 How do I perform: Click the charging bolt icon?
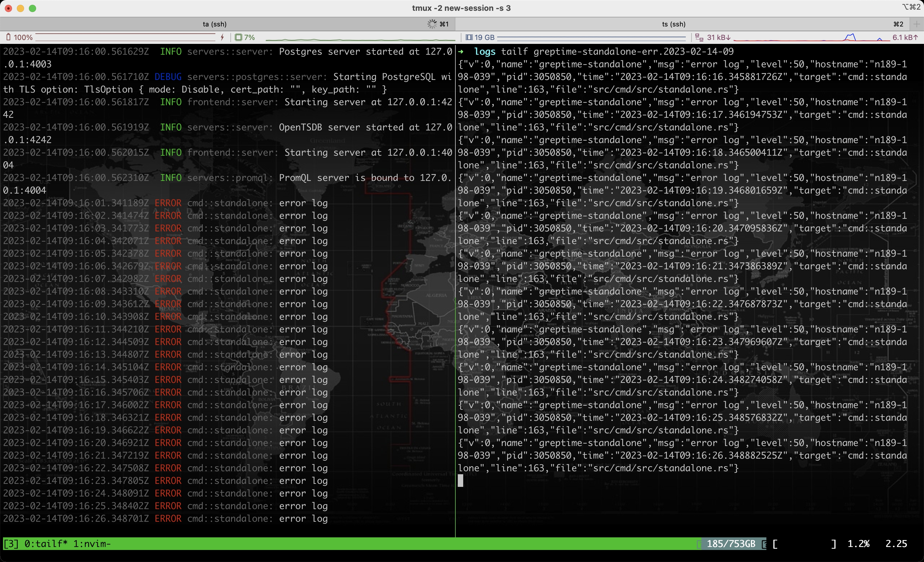coord(222,37)
